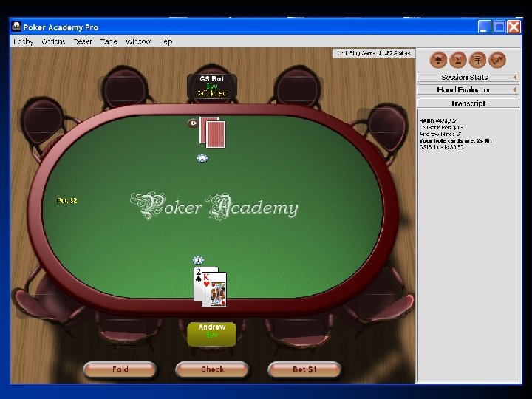Maximize the Poker Academy Pro window

pyautogui.click(x=499, y=27)
